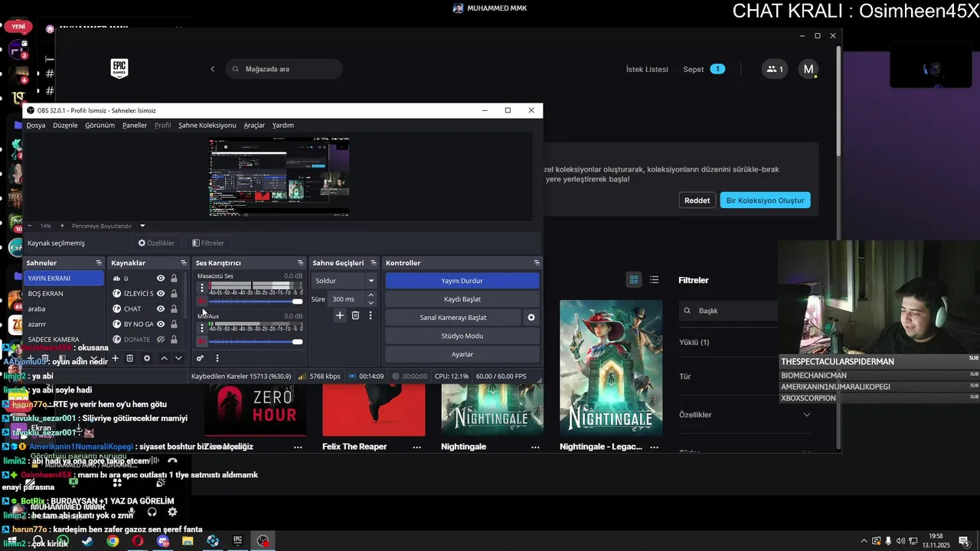Open friends icon in Epic Games header
Image resolution: width=980 pixels, height=551 pixels.
(x=775, y=69)
